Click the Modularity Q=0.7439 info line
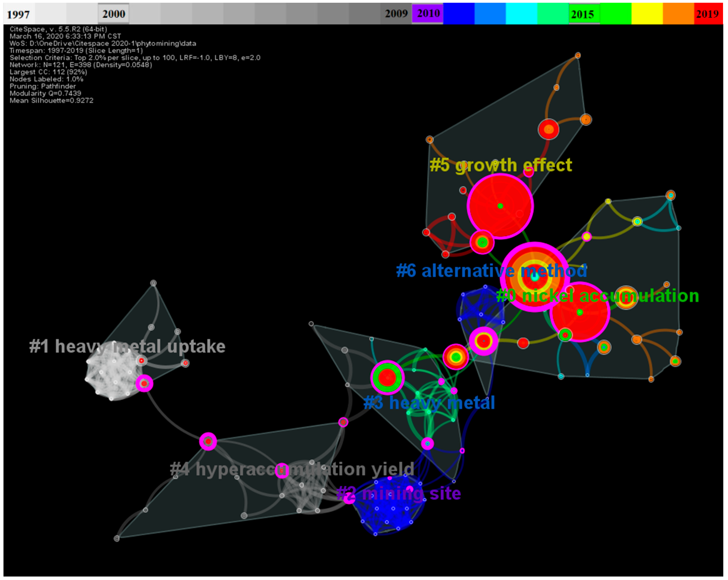 pos(45,93)
